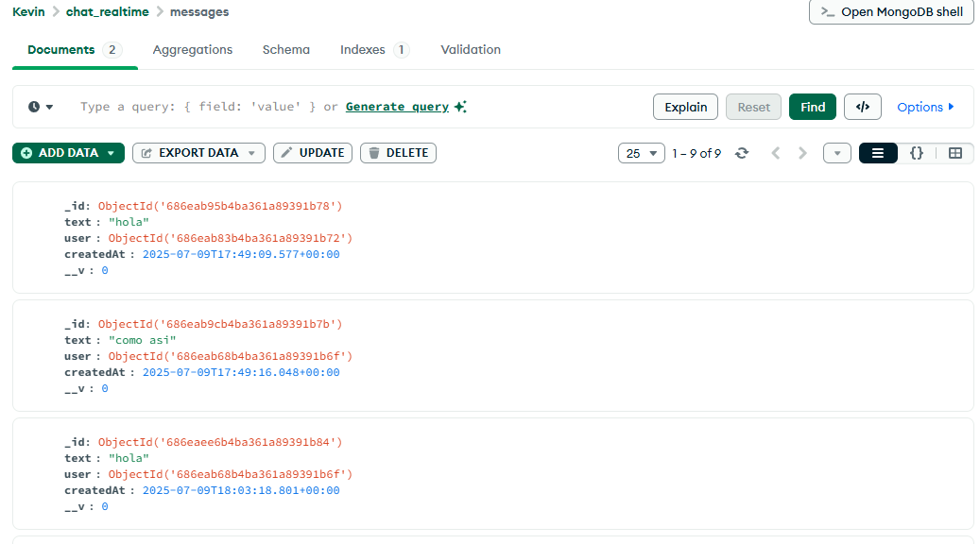
Task: Open the ADD DATA dropdown
Action: click(x=68, y=153)
